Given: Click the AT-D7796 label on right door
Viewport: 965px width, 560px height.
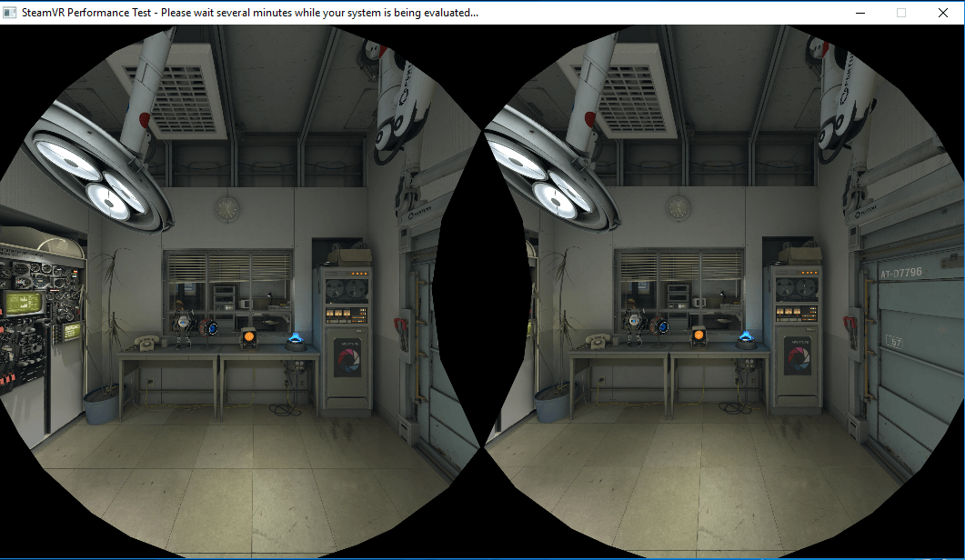Looking at the screenshot, I should [900, 272].
